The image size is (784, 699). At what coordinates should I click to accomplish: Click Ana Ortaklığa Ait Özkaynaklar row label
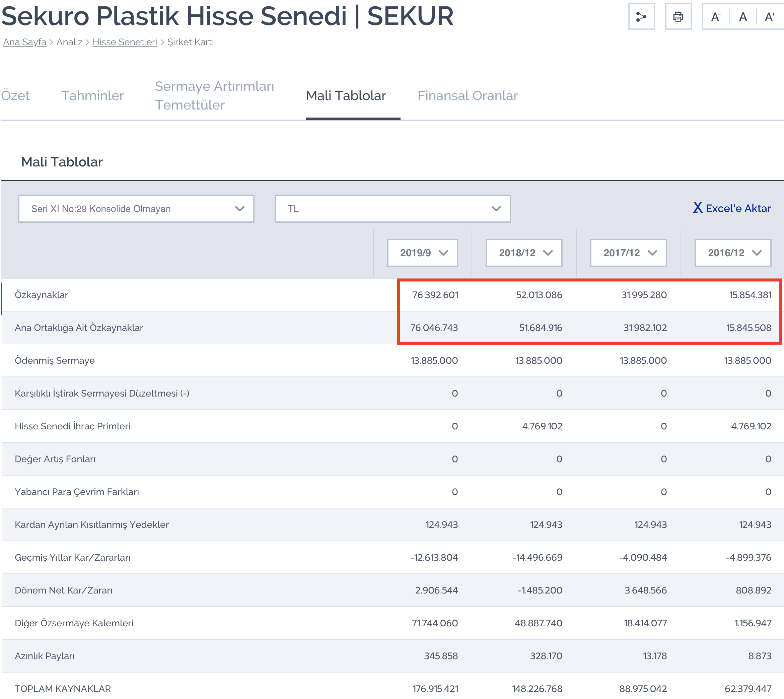pos(79,328)
